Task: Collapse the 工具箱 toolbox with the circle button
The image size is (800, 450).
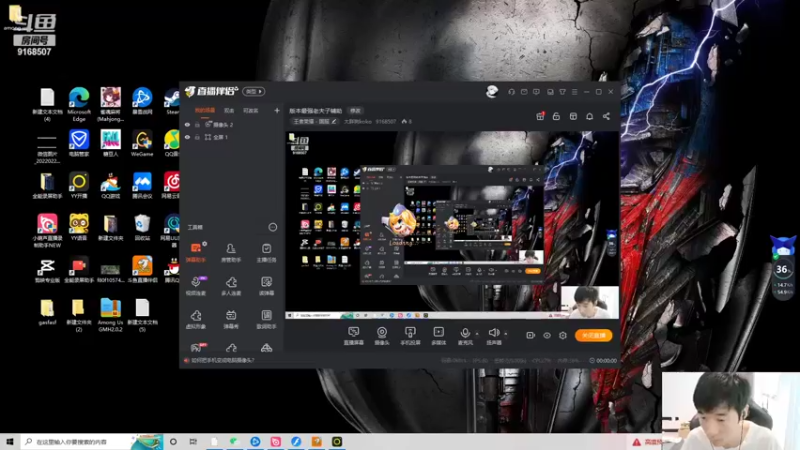Action: pos(272,227)
